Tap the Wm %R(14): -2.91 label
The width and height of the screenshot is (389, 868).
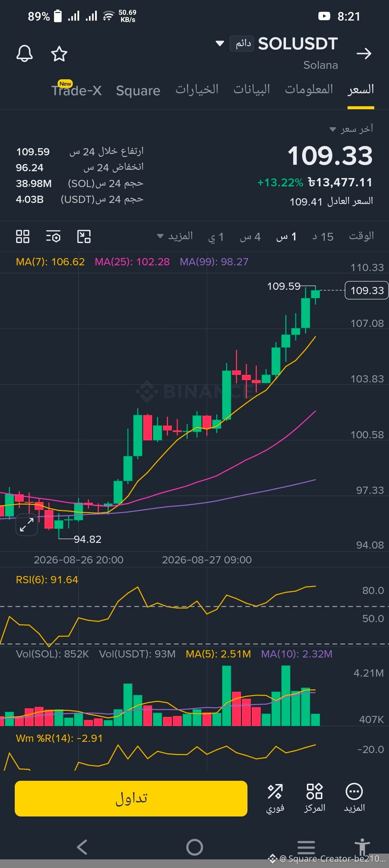[59, 738]
